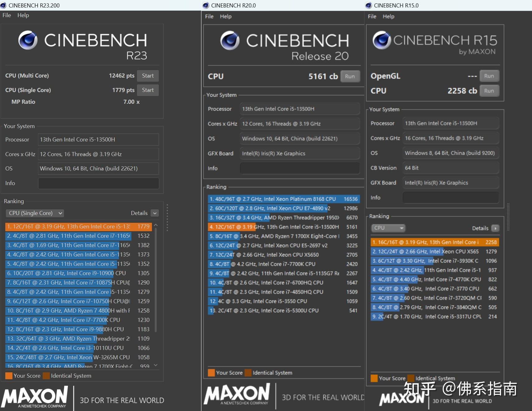This screenshot has width=532, height=411.
Task: Click the Processor field in R23 system panel
Action: click(98, 140)
